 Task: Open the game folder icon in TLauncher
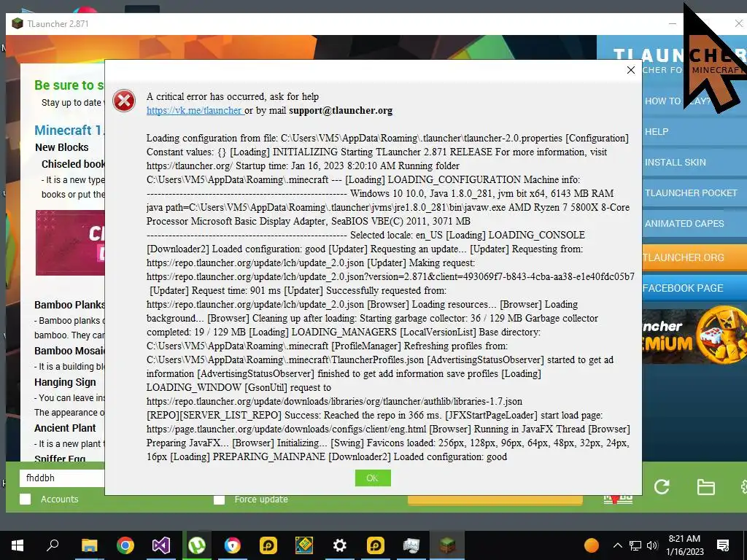click(705, 487)
